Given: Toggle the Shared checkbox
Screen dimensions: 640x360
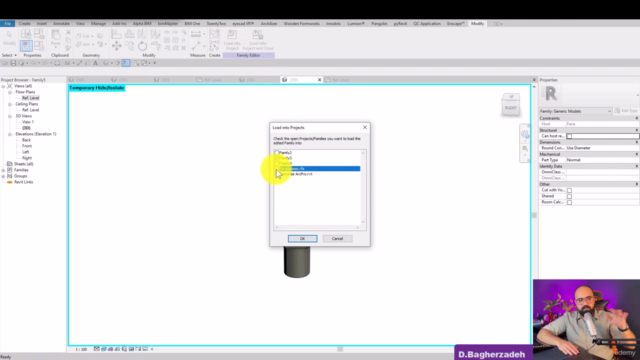Looking at the screenshot, I should coord(569,196).
